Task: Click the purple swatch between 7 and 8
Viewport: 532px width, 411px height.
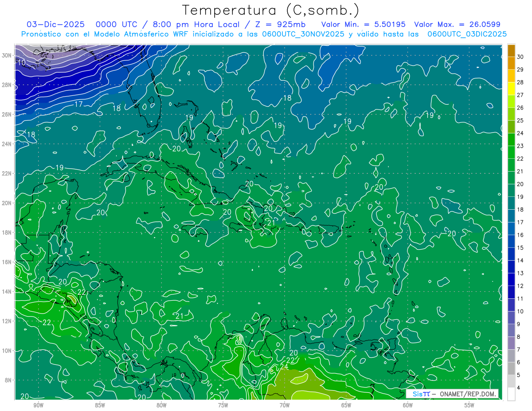Action: click(511, 343)
